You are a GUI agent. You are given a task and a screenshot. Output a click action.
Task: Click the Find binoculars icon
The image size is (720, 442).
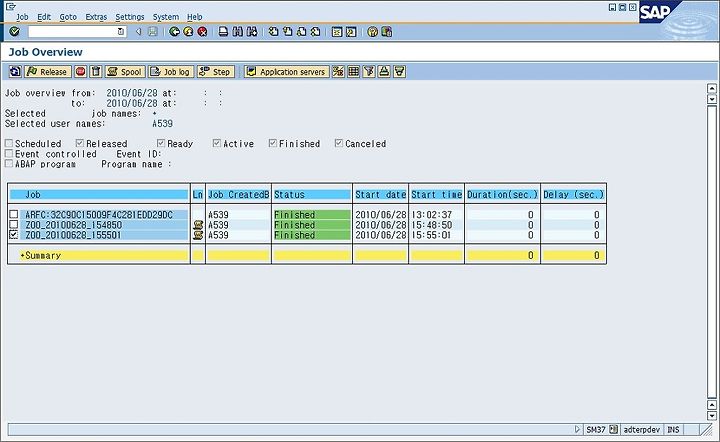click(237, 32)
